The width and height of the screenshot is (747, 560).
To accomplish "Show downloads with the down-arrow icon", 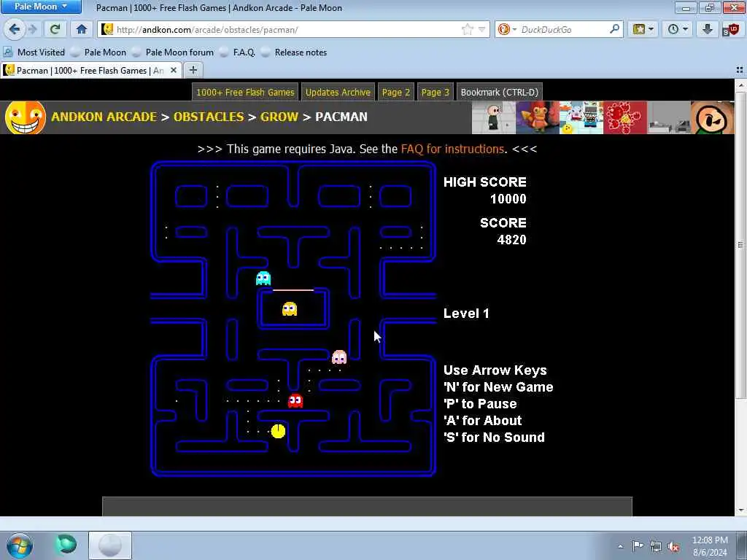I will coord(707,29).
